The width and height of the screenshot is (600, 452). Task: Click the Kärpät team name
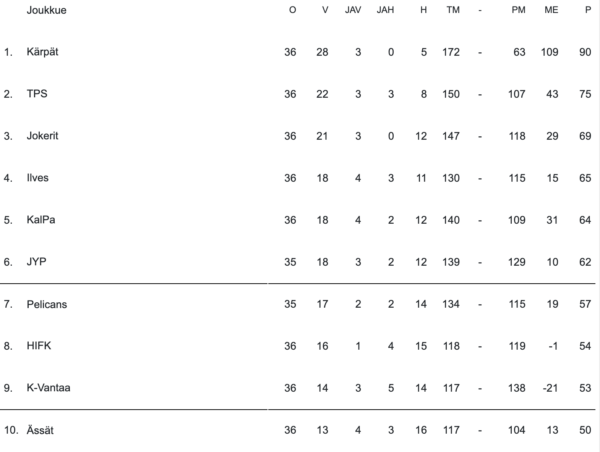42,51
